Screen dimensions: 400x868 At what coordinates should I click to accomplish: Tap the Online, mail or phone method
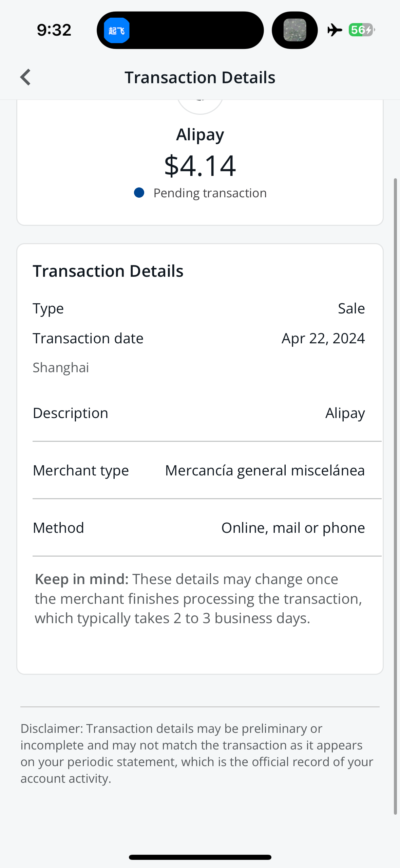(293, 528)
